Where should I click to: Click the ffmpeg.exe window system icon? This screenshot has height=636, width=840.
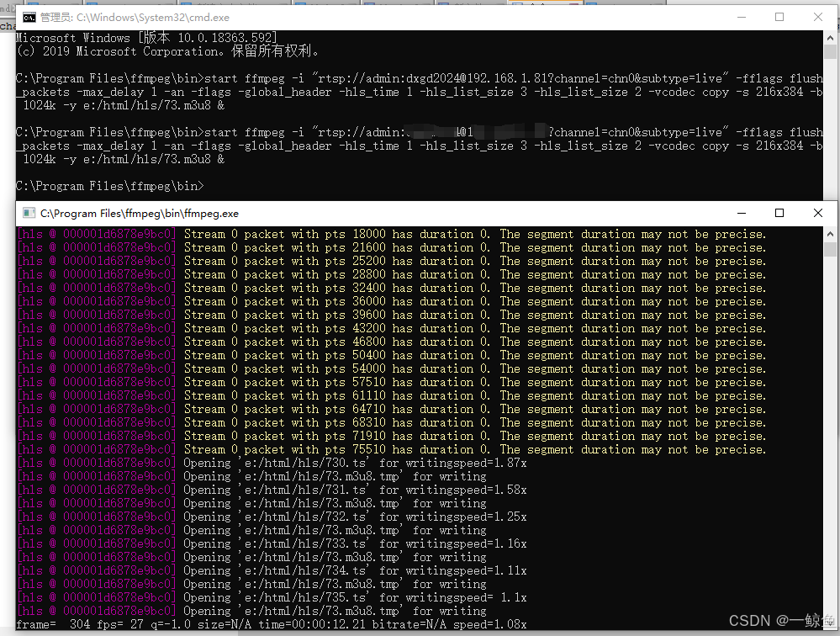(29, 213)
